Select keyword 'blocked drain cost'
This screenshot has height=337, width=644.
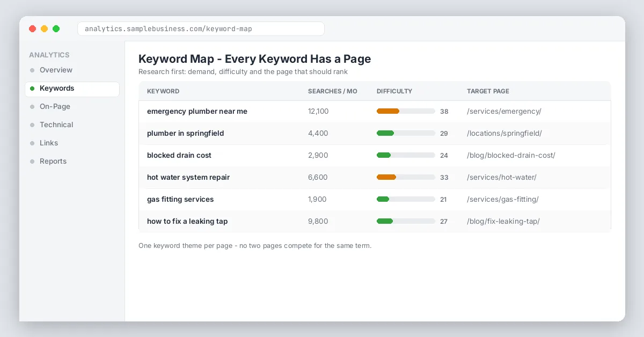[x=179, y=155]
